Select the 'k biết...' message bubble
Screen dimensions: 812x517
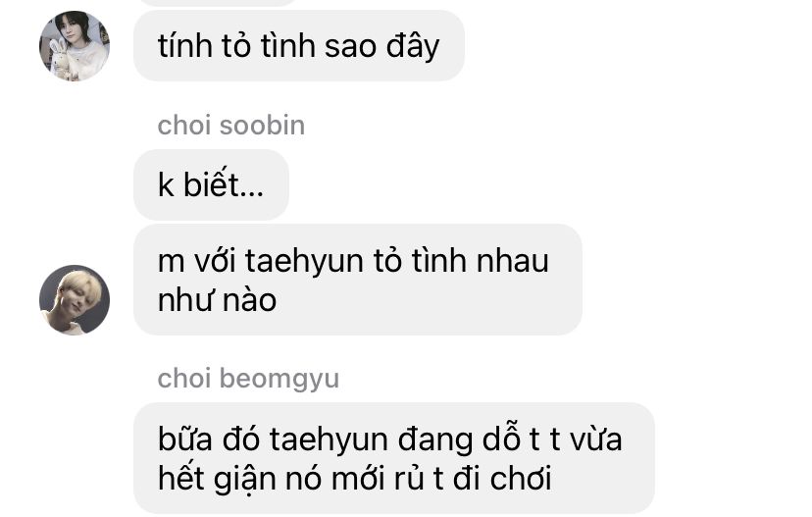click(211, 185)
